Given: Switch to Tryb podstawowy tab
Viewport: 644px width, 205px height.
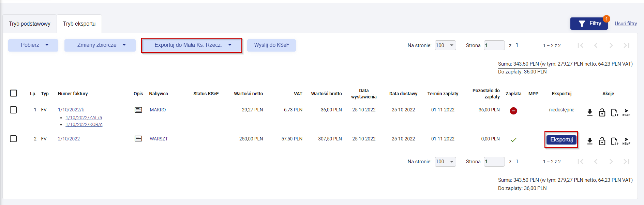Looking at the screenshot, I should [30, 24].
